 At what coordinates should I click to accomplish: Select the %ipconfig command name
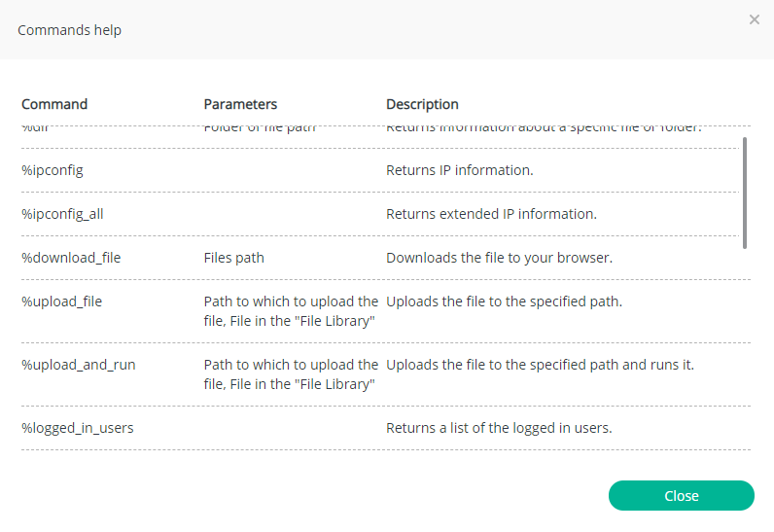(53, 170)
